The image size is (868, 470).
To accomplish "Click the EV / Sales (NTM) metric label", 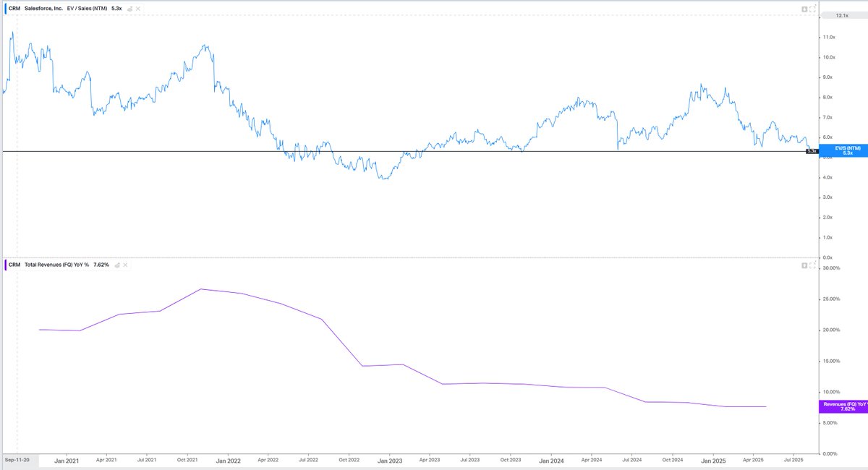I will point(87,9).
